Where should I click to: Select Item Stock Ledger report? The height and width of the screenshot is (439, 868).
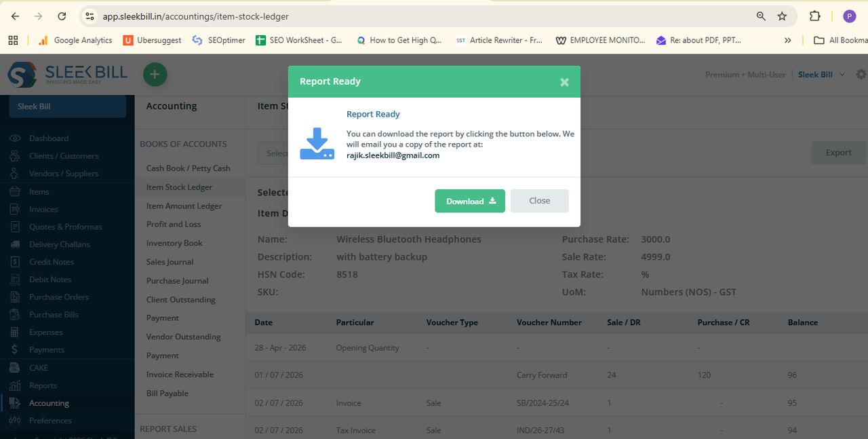[180, 187]
